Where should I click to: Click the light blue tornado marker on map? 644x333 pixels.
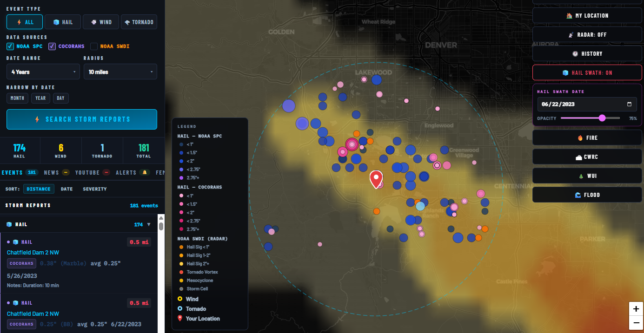420,206
